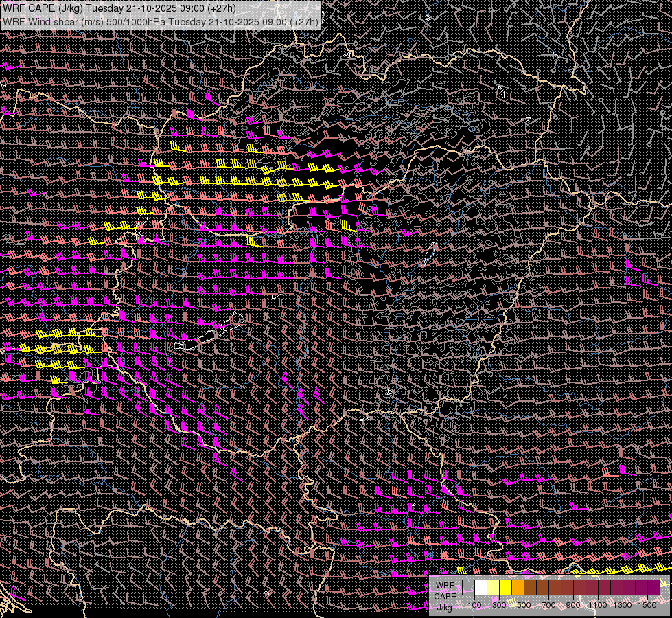Viewport: 672px width, 618px height.
Task: Choose the bright yellow legend swatch
Action: click(x=505, y=587)
